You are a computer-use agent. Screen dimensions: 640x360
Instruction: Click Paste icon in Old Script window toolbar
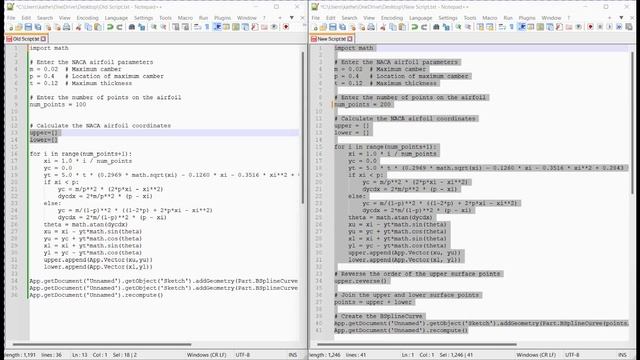coord(98,27)
